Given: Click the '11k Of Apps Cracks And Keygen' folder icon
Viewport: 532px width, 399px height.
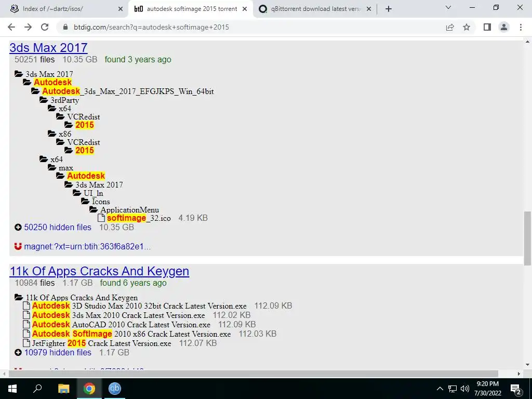Looking at the screenshot, I should pyautogui.click(x=19, y=297).
